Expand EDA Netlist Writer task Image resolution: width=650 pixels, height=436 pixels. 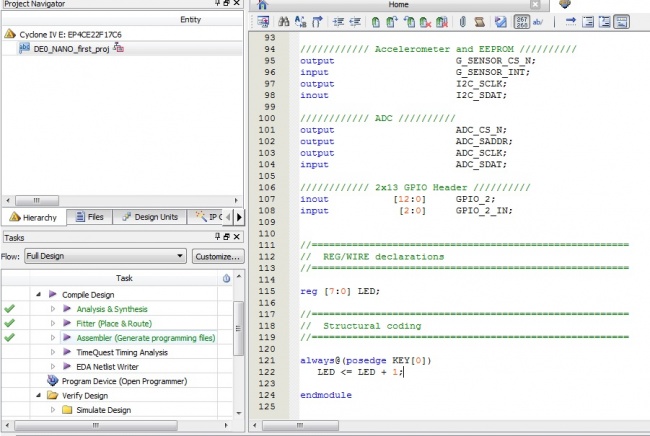click(x=53, y=367)
